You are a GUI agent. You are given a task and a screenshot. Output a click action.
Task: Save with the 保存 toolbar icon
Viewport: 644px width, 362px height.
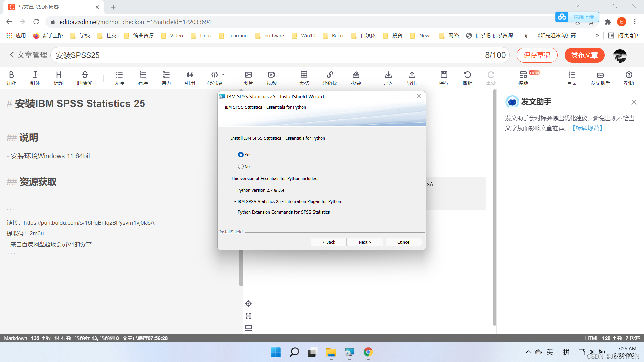point(444,78)
